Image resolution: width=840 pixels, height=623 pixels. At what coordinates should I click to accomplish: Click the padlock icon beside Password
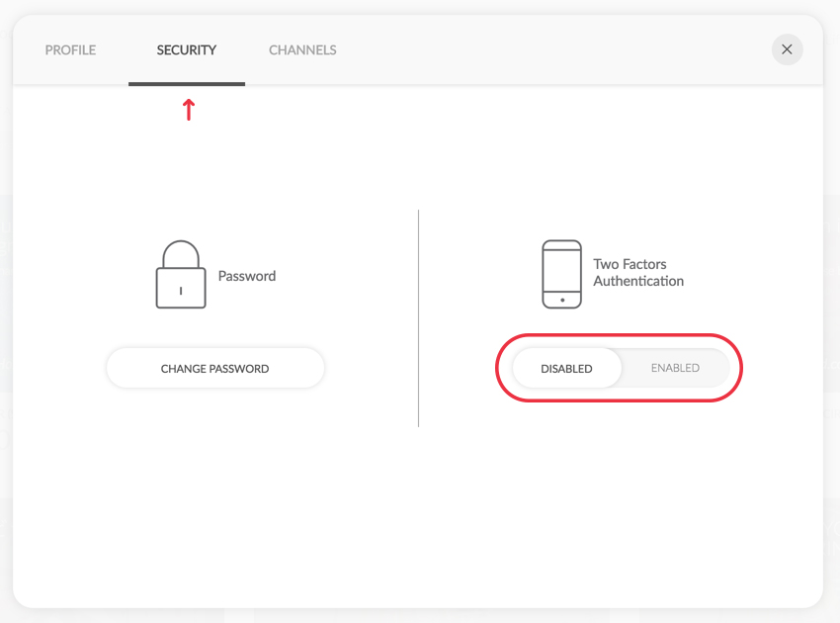pos(181,274)
